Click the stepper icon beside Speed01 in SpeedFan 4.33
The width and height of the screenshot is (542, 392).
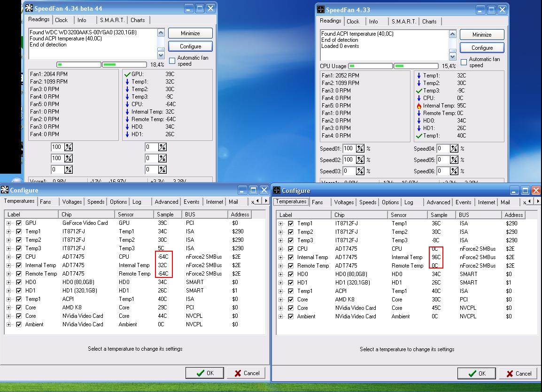point(360,148)
